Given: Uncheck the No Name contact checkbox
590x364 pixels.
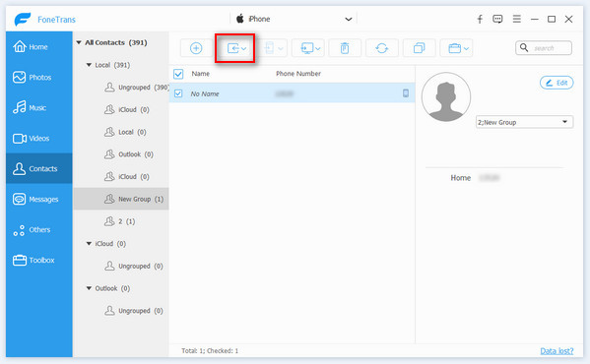Looking at the screenshot, I should pyautogui.click(x=178, y=93).
